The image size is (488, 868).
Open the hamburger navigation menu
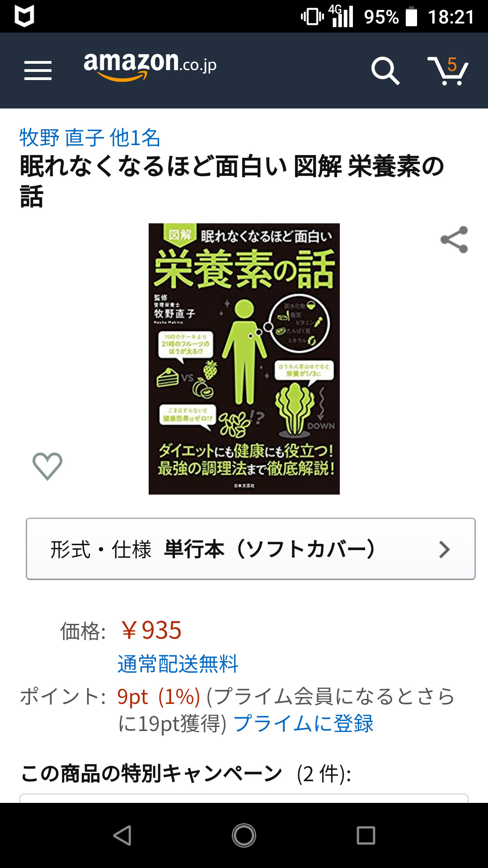coord(38,71)
